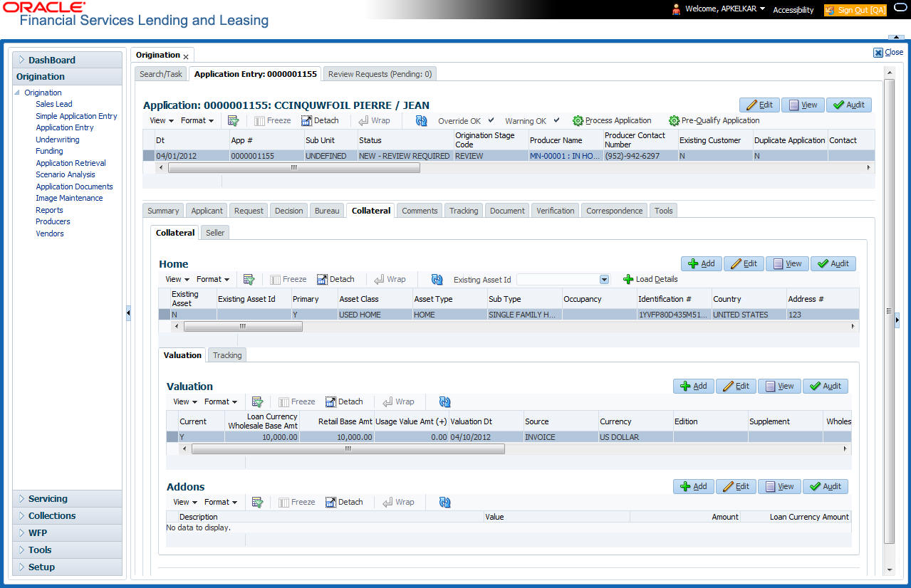Open the Tracking sub-tab under Home

227,355
